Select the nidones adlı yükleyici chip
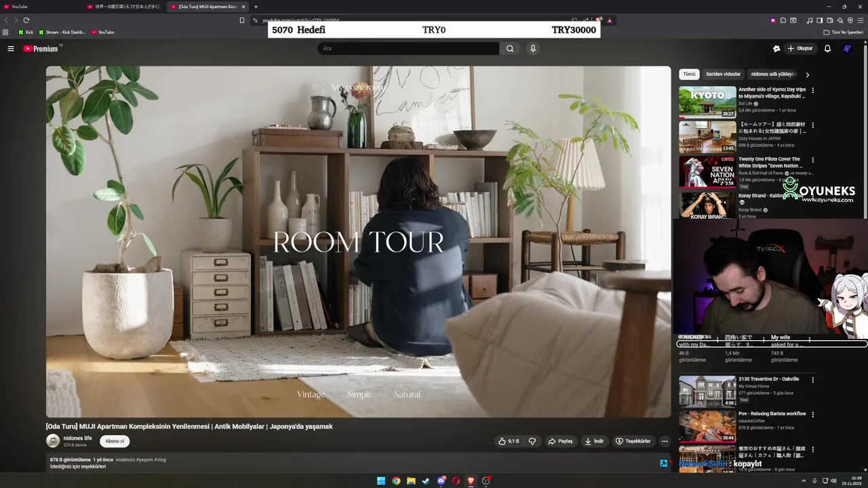Image resolution: width=868 pixels, height=488 pixels. tap(773, 74)
